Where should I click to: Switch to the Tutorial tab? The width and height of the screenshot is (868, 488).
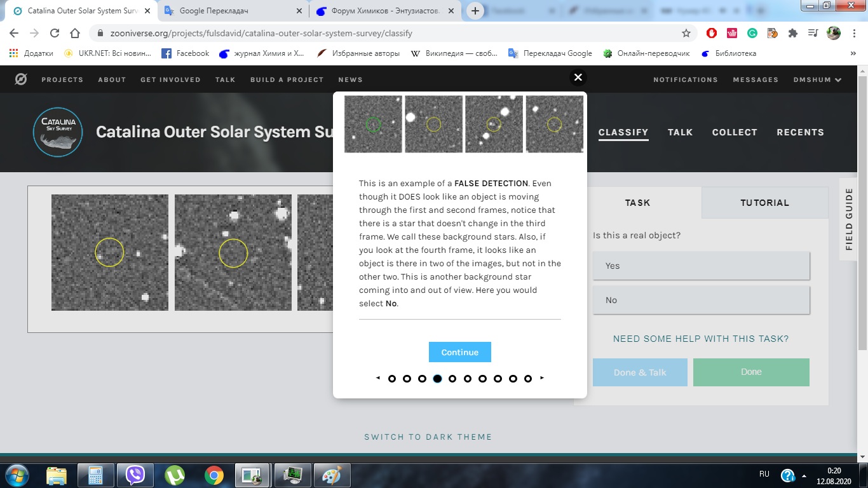click(x=764, y=203)
